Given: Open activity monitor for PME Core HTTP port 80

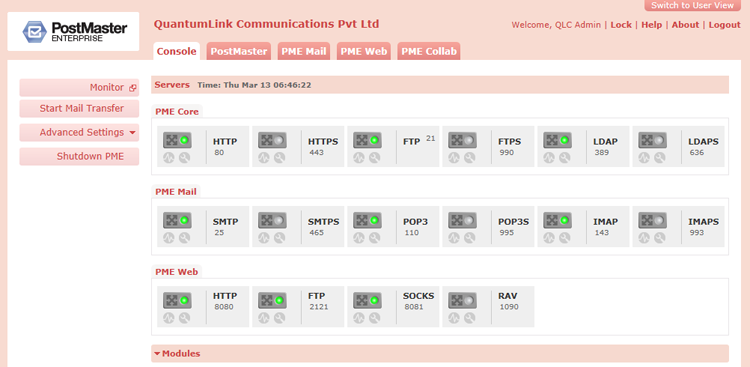Looking at the screenshot, I should click(168, 157).
